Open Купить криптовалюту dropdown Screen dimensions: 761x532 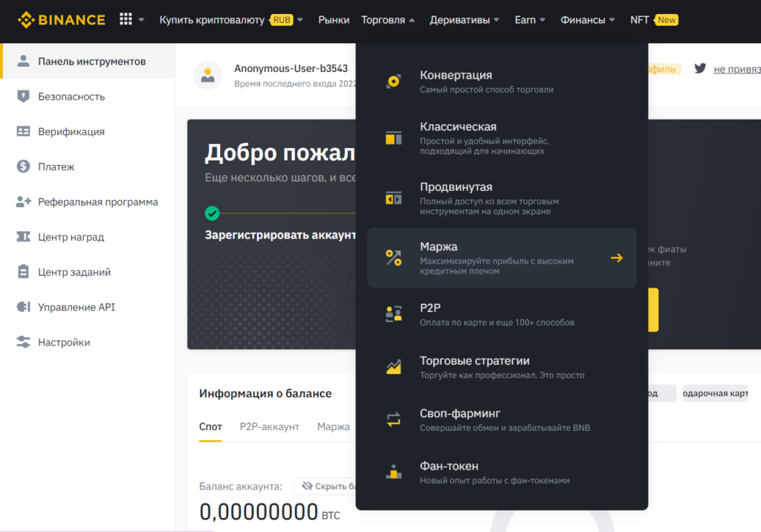point(231,20)
